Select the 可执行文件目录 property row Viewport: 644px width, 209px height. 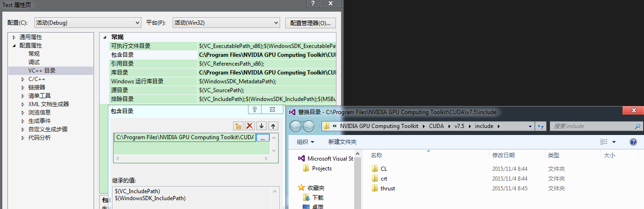222,46
